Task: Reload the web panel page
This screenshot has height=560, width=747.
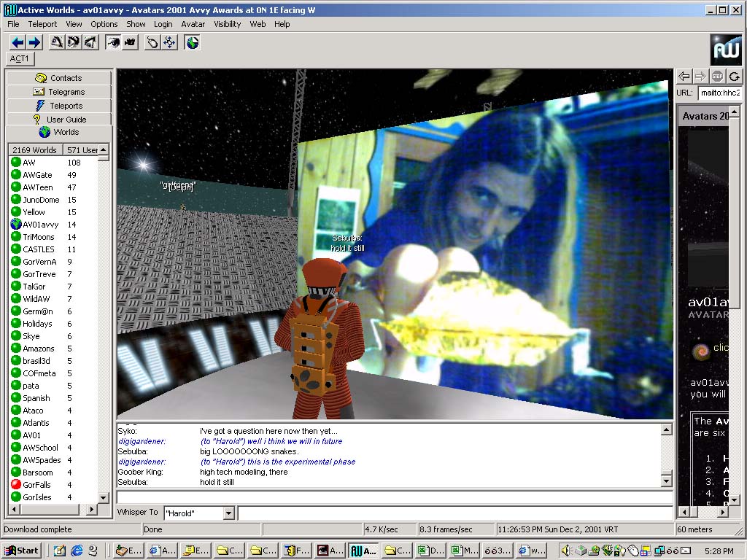Action: (x=734, y=76)
